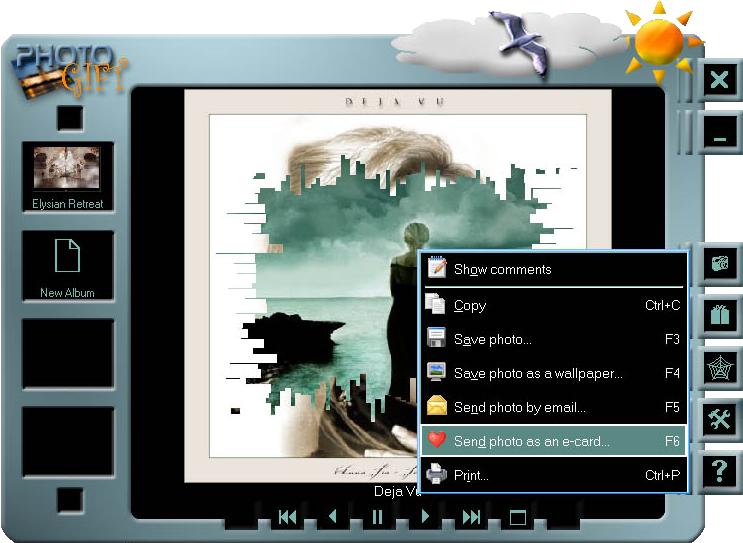Choose Send photo by email...
This screenshot has width=743, height=543.
point(553,407)
